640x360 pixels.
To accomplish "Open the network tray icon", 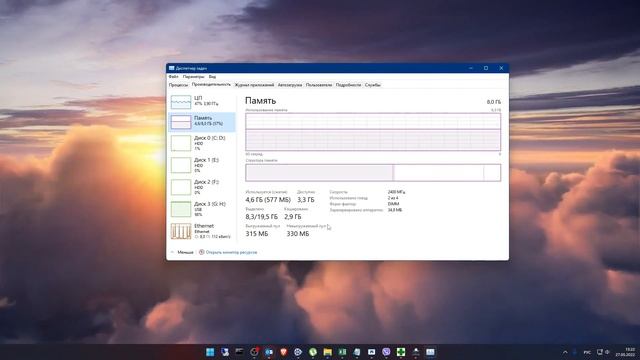I will tap(600, 352).
